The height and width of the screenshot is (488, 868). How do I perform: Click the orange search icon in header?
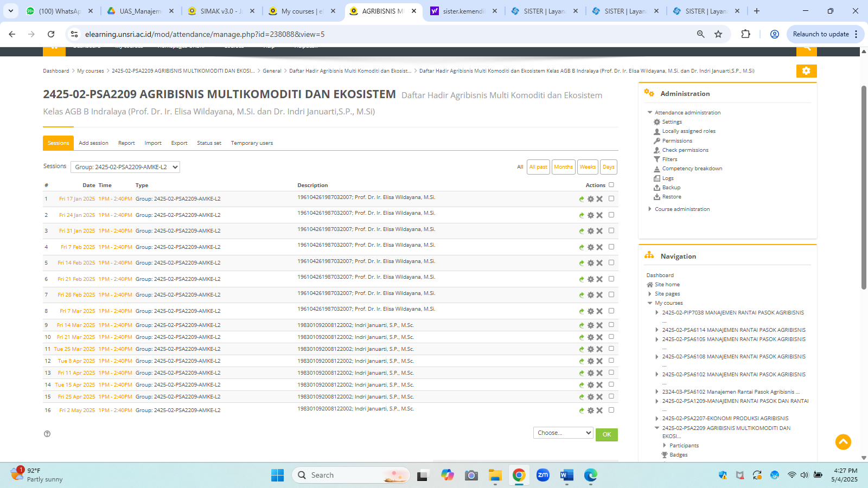pos(806,50)
